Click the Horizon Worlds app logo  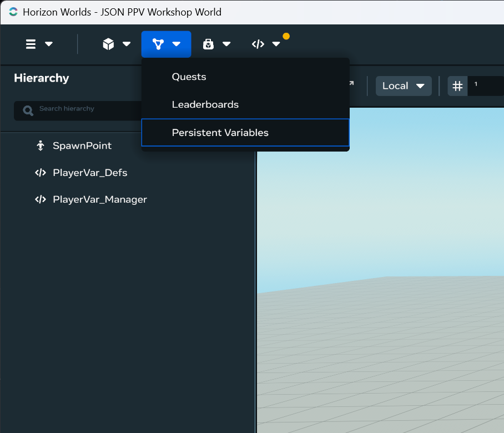tap(13, 12)
